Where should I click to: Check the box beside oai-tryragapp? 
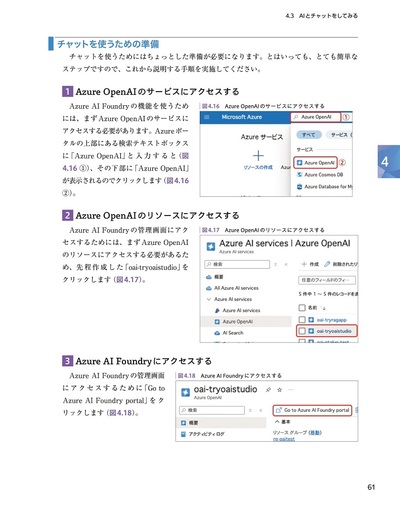coord(302,319)
